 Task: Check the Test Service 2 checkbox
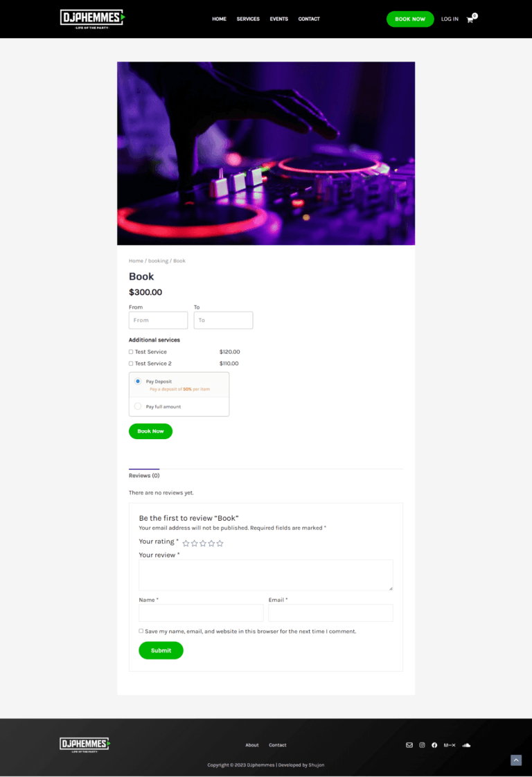pos(131,364)
